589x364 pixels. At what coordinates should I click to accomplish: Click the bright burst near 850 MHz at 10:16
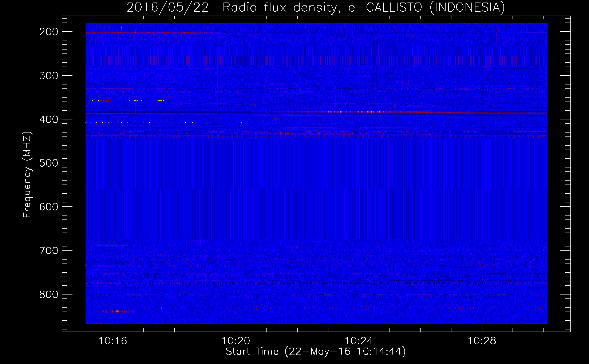click(116, 311)
